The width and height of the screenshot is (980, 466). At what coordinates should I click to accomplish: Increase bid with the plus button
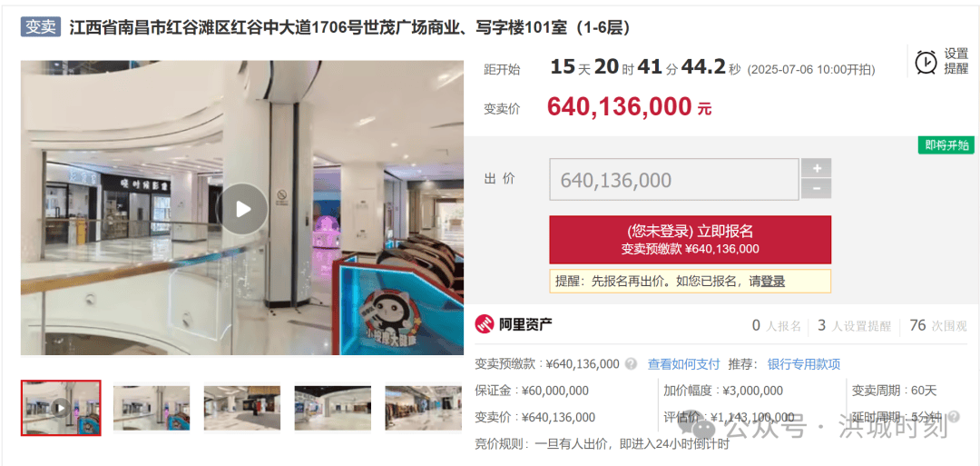click(x=816, y=168)
